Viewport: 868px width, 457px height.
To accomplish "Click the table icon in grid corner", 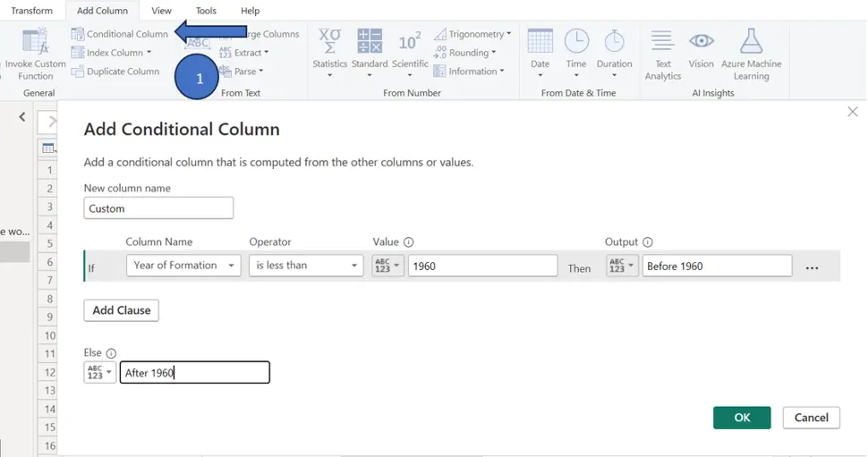I will tap(48, 148).
